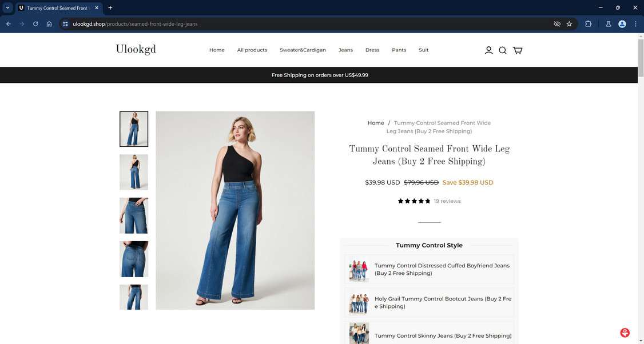View site information icon in address bar
Viewport: 644px width, 344px height.
coord(65,24)
